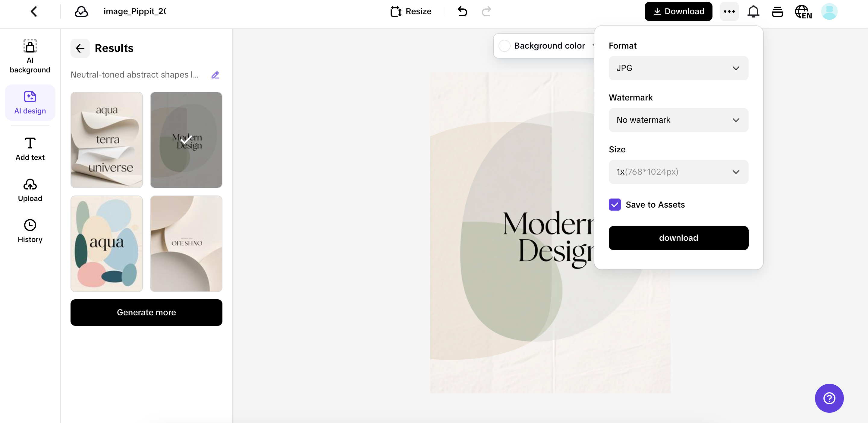Open the Upload panel
The height and width of the screenshot is (423, 868).
[x=30, y=190]
